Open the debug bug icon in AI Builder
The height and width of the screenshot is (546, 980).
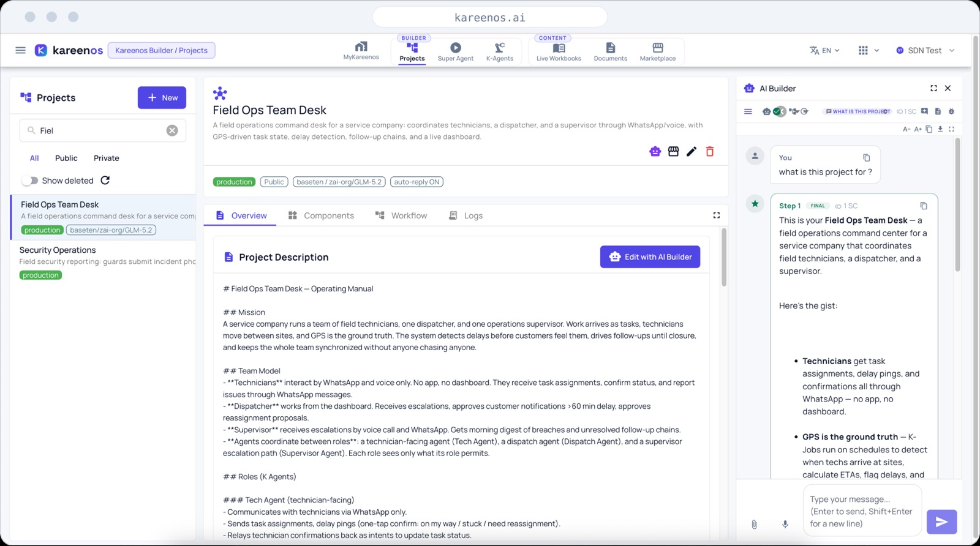[951, 111]
